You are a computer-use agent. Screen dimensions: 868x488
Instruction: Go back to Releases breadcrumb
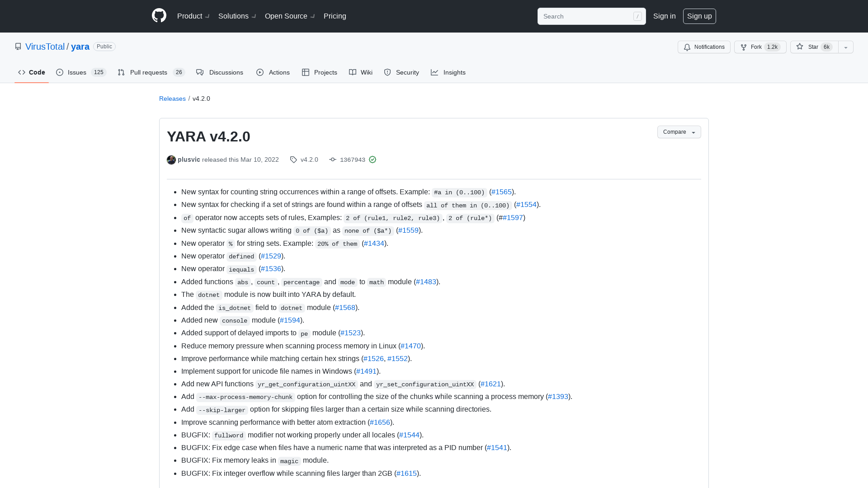pyautogui.click(x=172, y=99)
